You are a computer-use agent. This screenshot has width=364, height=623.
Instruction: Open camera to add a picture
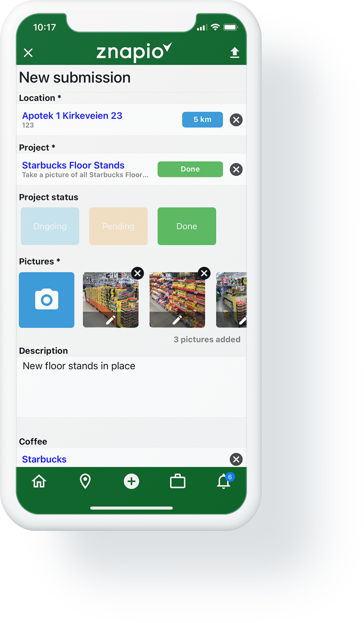[x=46, y=300]
